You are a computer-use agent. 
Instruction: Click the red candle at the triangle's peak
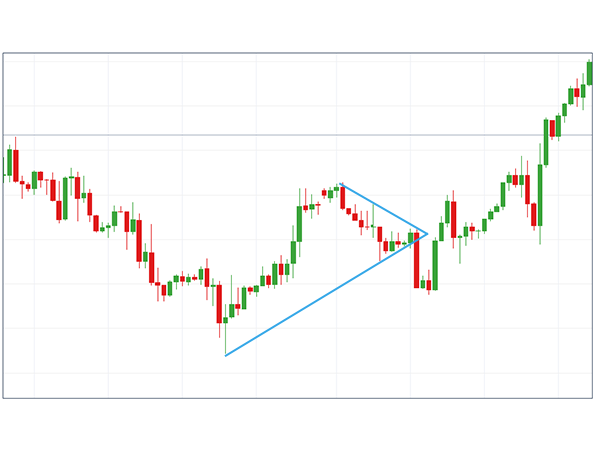click(x=342, y=197)
